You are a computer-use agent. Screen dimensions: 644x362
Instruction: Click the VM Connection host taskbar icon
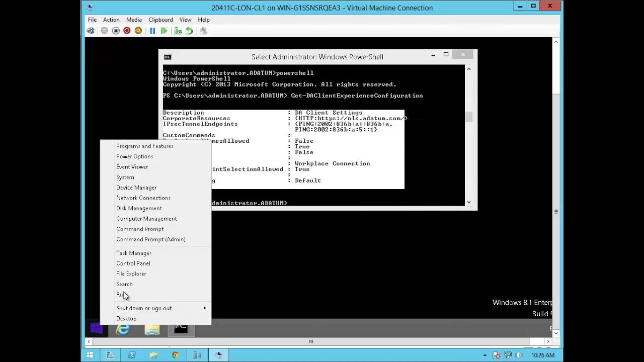(x=219, y=355)
